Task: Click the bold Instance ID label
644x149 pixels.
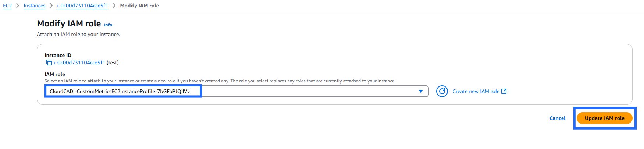Action: click(58, 56)
